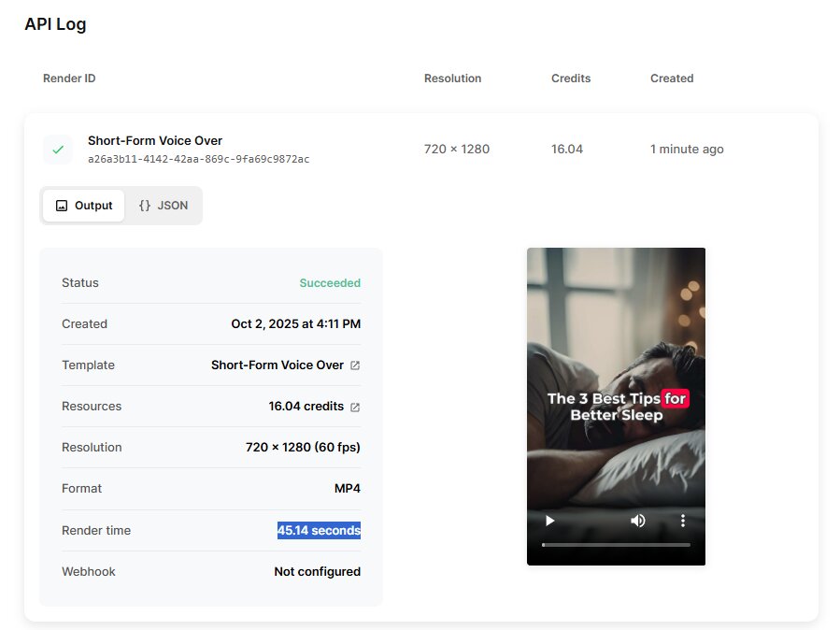
Task: Play the sleep tips video
Action: [x=549, y=521]
